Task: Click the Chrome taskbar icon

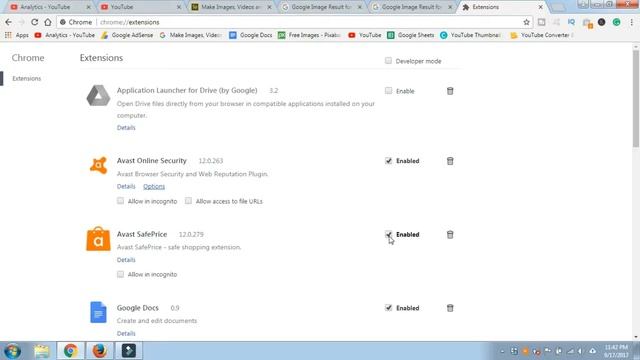Action: point(71,351)
